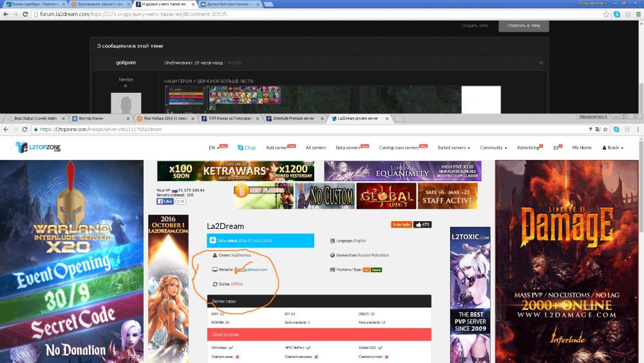Screen dimensions: 644x363
Task: Click the share icon on the forum post
Action: (541, 63)
